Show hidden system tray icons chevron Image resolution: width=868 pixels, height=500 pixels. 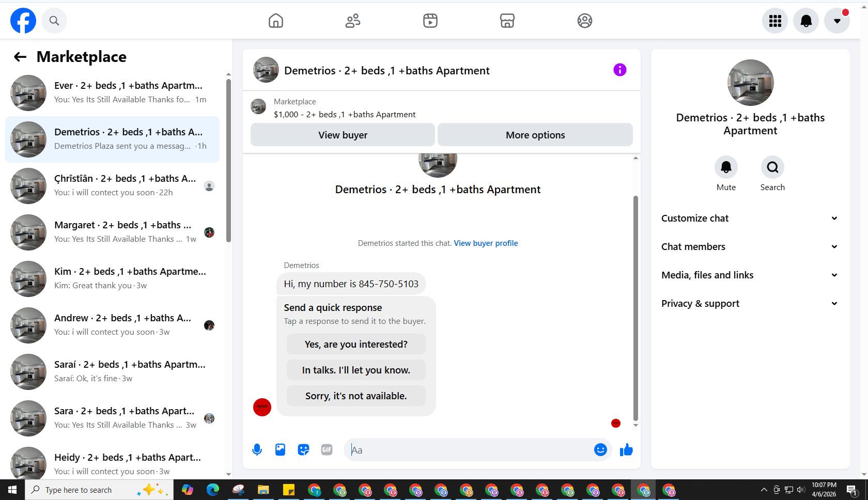[764, 490]
